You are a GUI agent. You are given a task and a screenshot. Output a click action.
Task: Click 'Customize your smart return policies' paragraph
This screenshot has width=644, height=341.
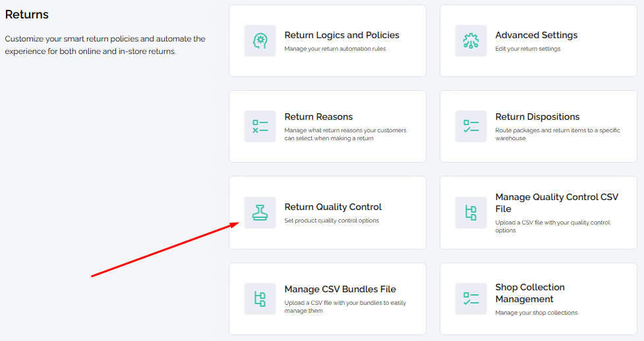pos(105,45)
